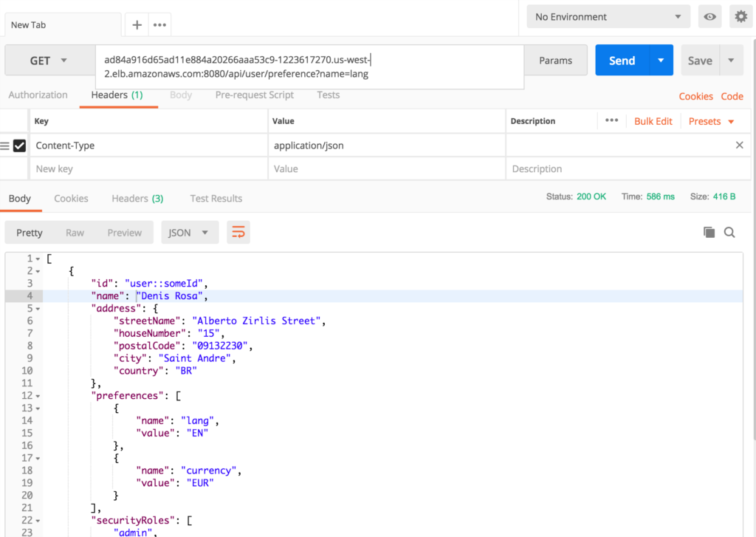Image resolution: width=756 pixels, height=537 pixels.
Task: Collapse the JSON array at line 1
Action: (x=38, y=259)
